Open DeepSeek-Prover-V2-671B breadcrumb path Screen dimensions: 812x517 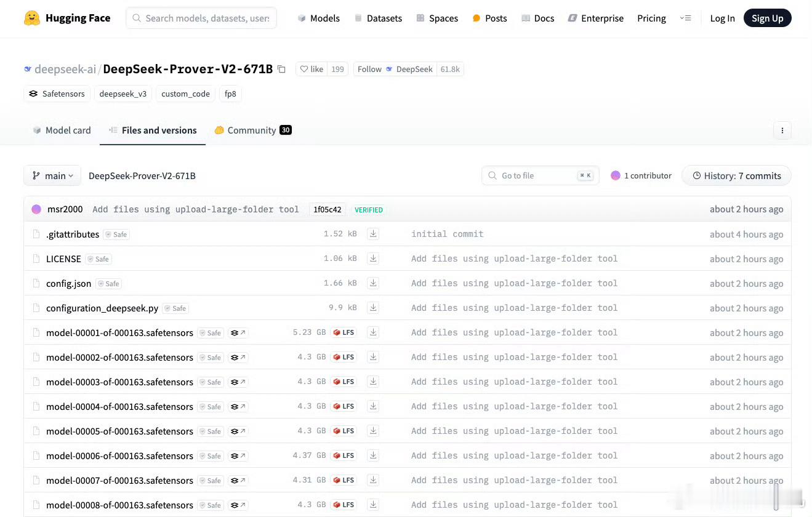click(x=142, y=176)
